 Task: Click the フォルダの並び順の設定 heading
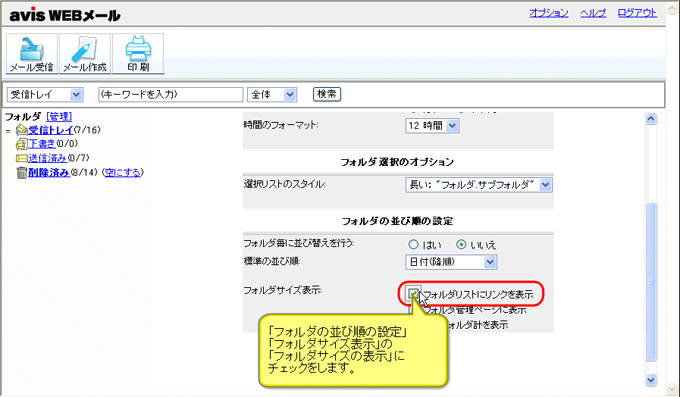point(397,221)
